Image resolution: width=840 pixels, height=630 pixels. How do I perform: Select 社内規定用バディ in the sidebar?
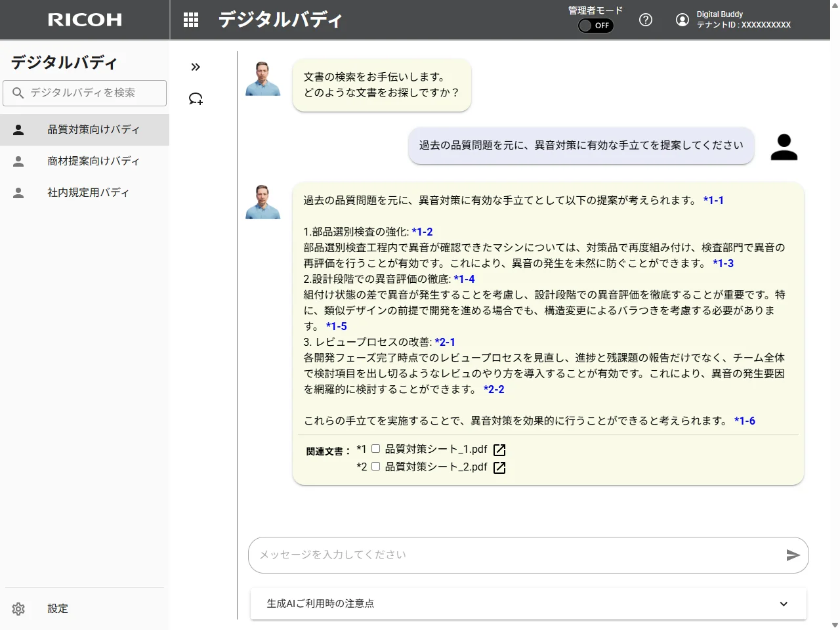[x=88, y=193]
